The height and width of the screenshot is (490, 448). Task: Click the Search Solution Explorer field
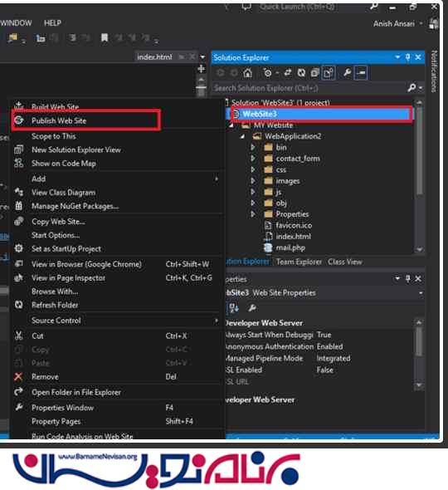[309, 88]
